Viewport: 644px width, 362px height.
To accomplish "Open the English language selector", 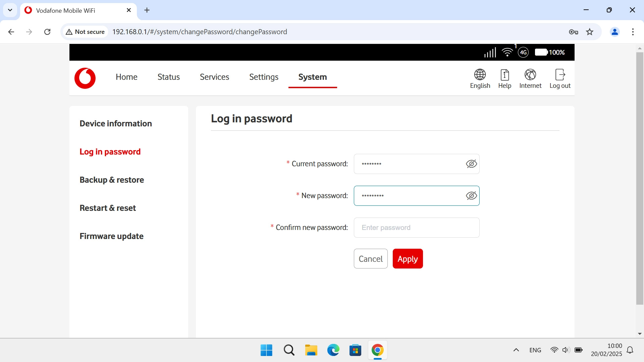I will pos(480,79).
